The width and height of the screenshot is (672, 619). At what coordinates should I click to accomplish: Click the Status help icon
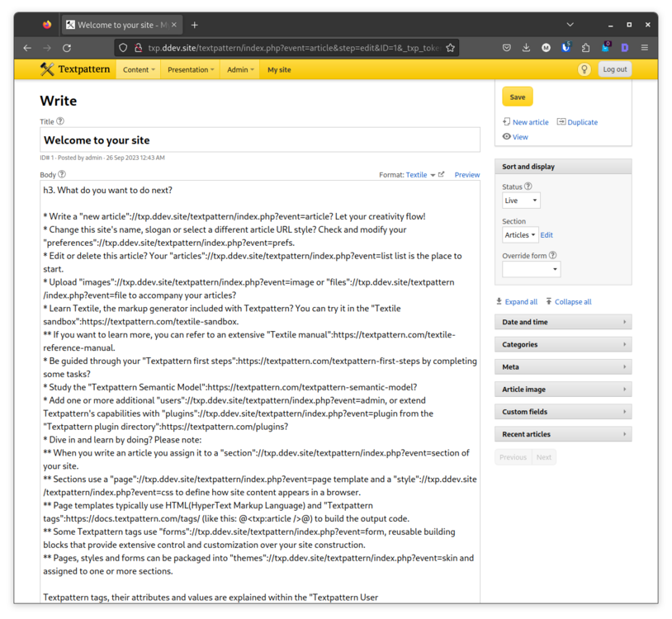coord(528,187)
